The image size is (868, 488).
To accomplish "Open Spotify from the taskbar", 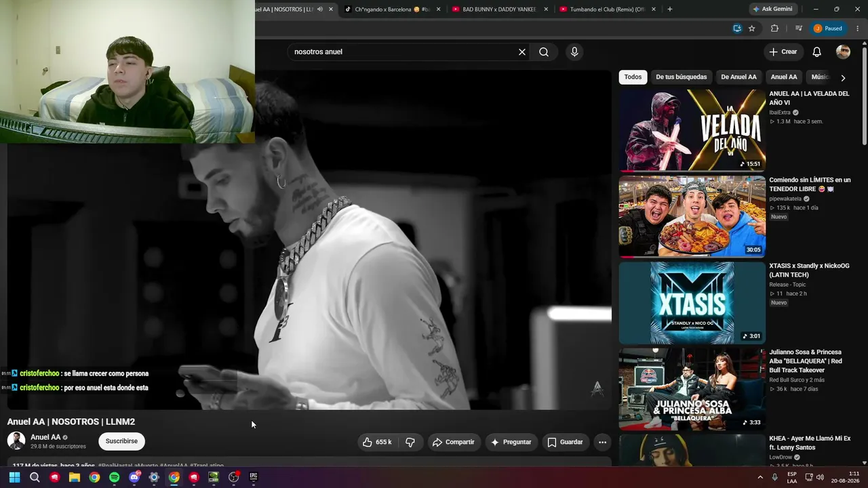I will click(114, 477).
